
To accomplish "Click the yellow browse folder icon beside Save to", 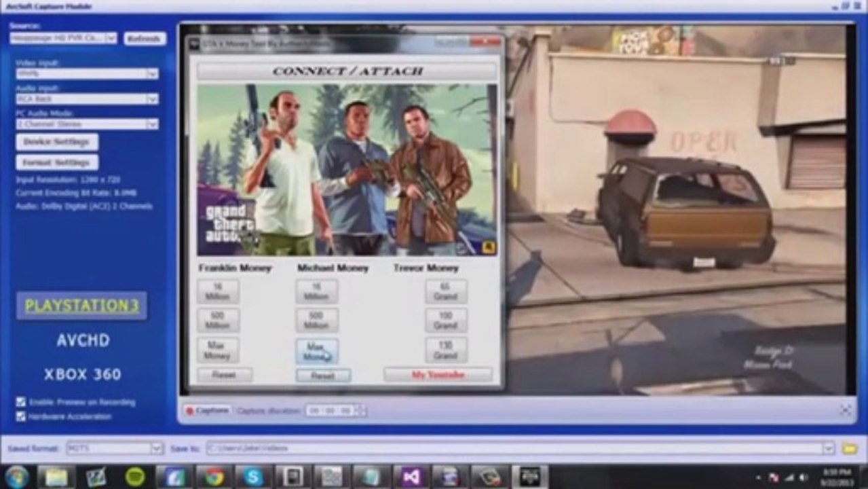I will [x=848, y=448].
